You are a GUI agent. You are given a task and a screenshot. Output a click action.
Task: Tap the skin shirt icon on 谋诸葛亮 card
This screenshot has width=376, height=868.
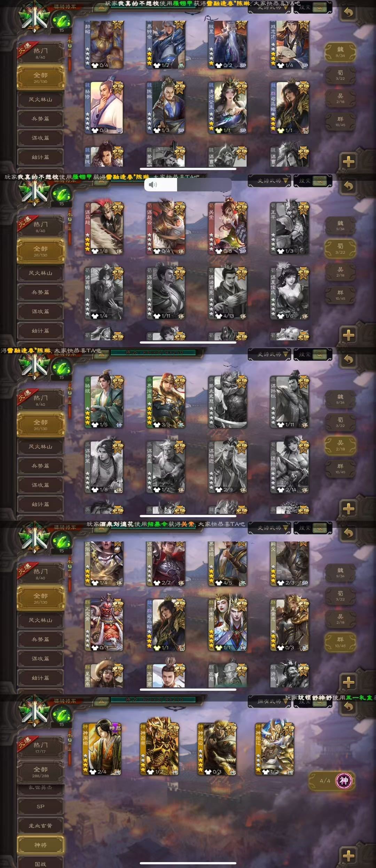(x=219, y=316)
